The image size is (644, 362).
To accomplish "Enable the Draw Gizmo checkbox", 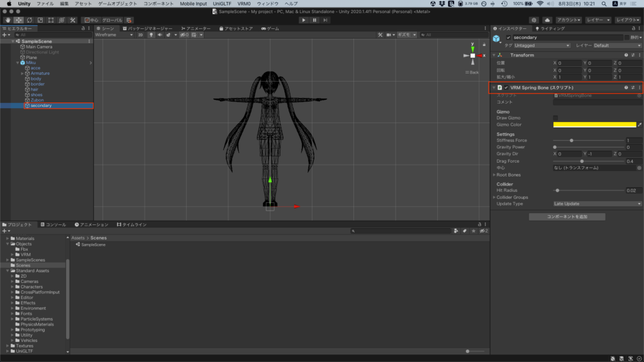I will tap(555, 118).
